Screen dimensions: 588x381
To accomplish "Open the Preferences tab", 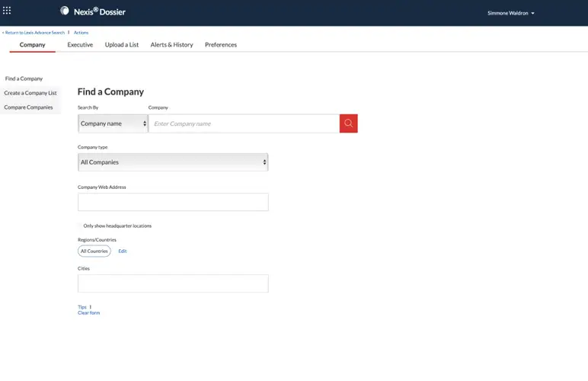I will click(x=221, y=45).
